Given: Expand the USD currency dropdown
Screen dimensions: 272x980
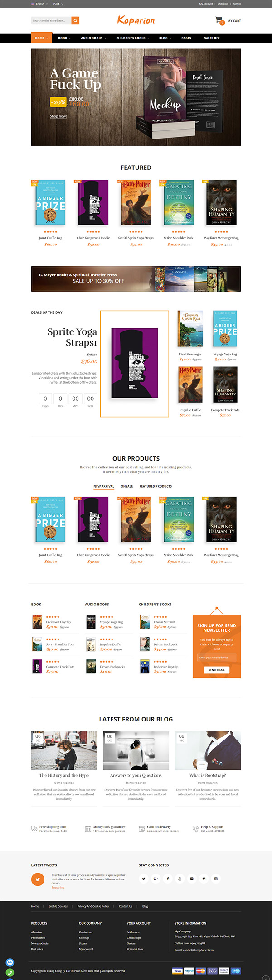Looking at the screenshot, I should pos(58,4).
